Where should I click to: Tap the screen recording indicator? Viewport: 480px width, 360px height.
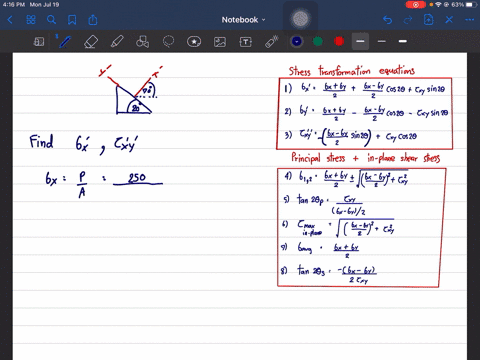pyautogui.click(x=416, y=5)
